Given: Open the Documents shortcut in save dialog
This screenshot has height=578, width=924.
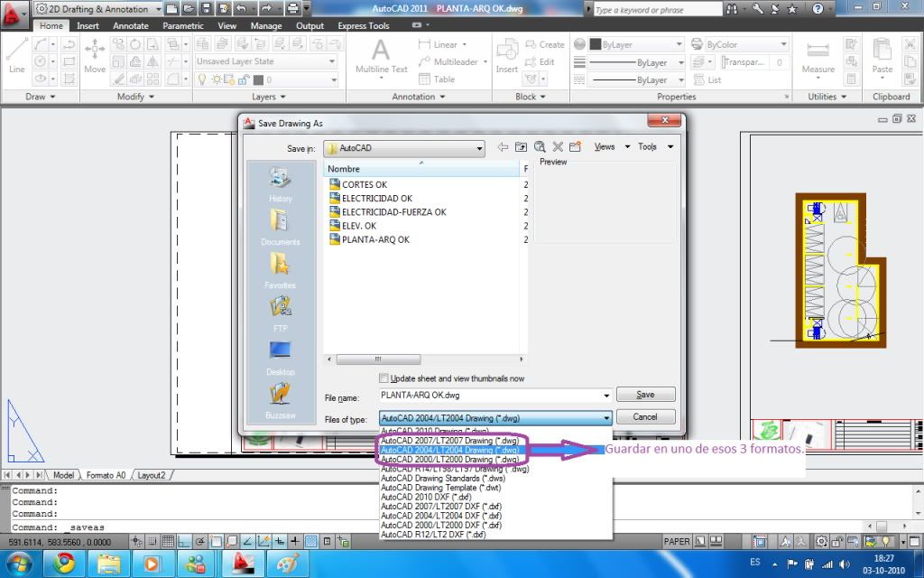Looking at the screenshot, I should coord(280,228).
